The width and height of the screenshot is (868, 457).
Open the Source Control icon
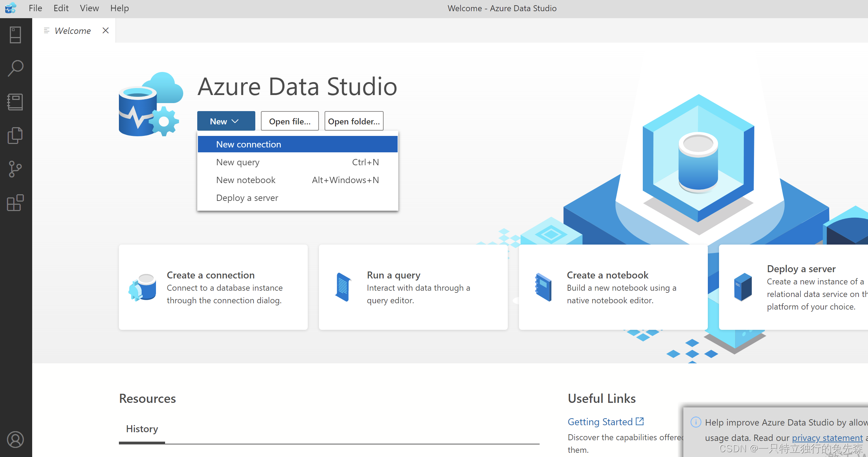click(x=15, y=169)
